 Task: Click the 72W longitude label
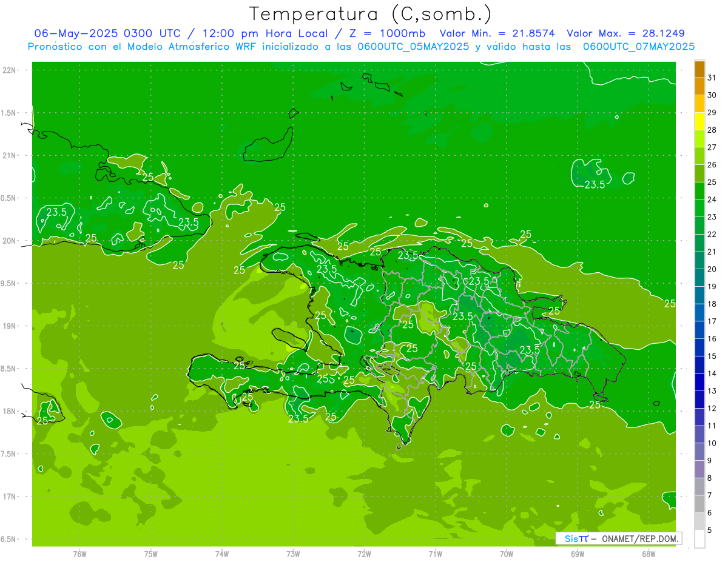tap(364, 554)
